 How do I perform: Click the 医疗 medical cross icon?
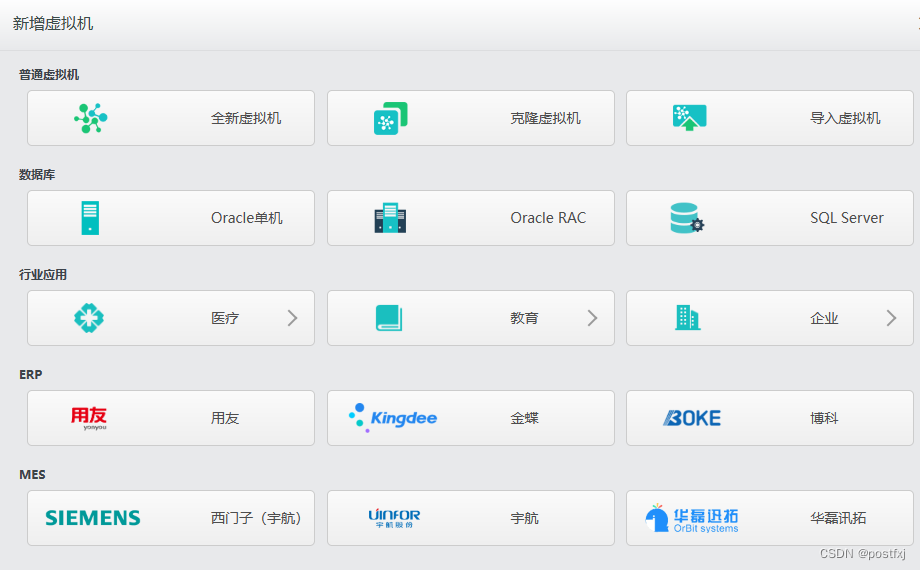pyautogui.click(x=89, y=318)
